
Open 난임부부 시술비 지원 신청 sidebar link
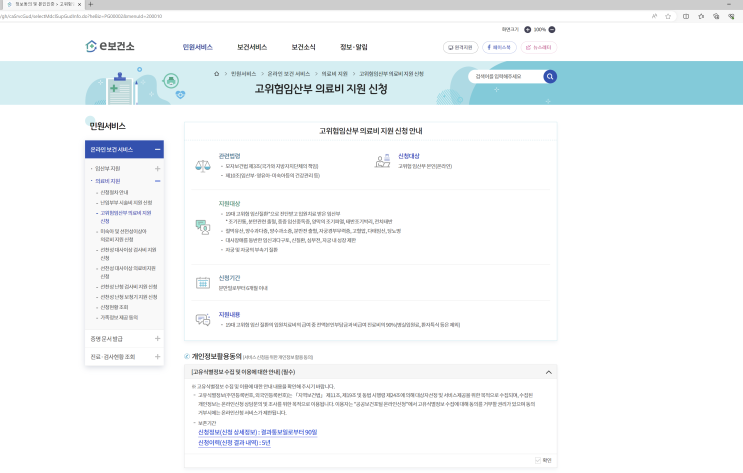point(126,202)
